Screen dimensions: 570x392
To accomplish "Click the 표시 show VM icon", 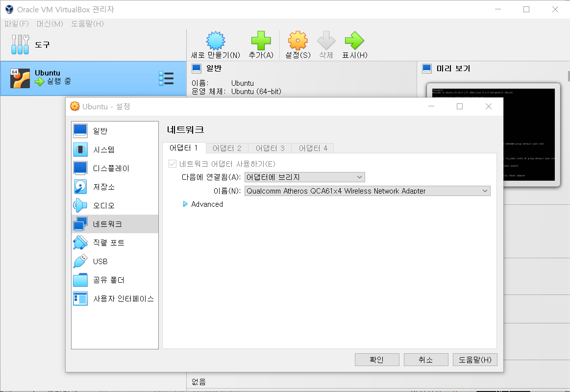I will (354, 41).
